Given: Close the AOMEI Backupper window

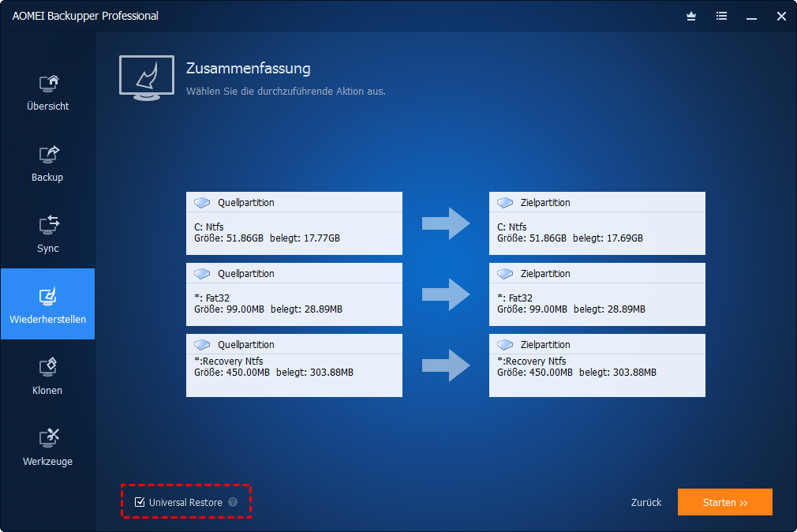Looking at the screenshot, I should coord(782,17).
